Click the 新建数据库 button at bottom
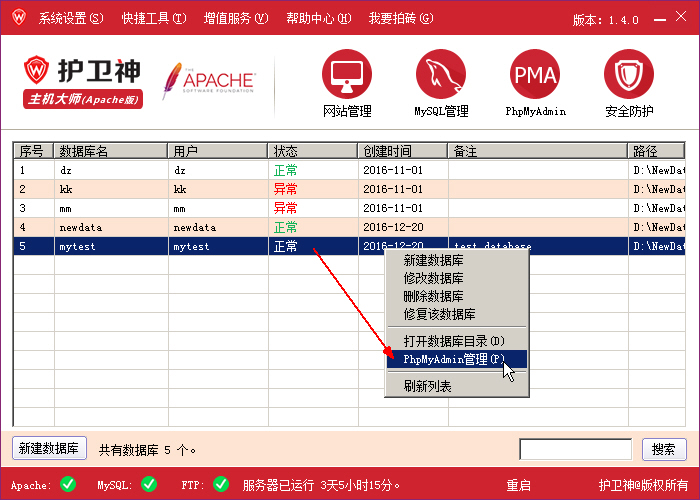Image resolution: width=700 pixels, height=500 pixels. [x=49, y=448]
